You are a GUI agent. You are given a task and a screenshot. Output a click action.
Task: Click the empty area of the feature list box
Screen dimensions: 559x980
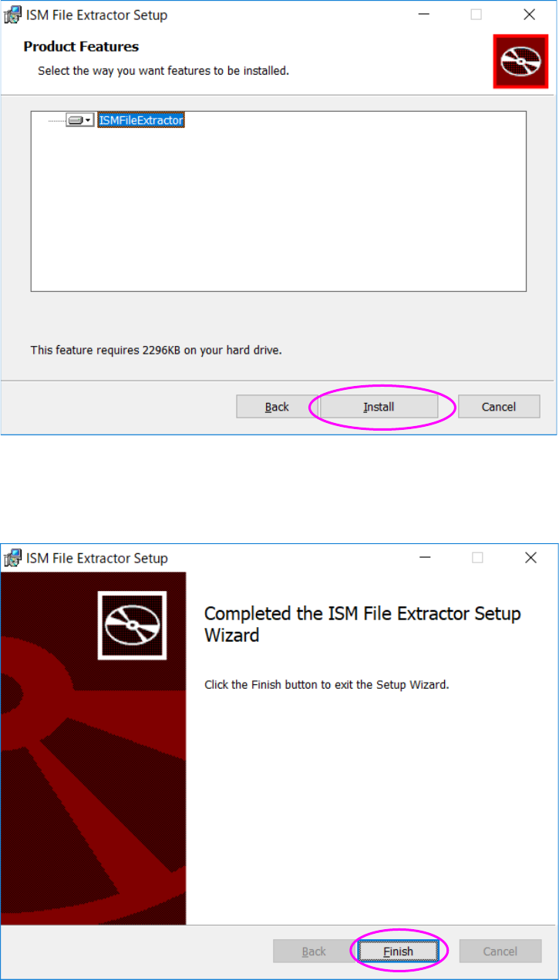click(278, 210)
